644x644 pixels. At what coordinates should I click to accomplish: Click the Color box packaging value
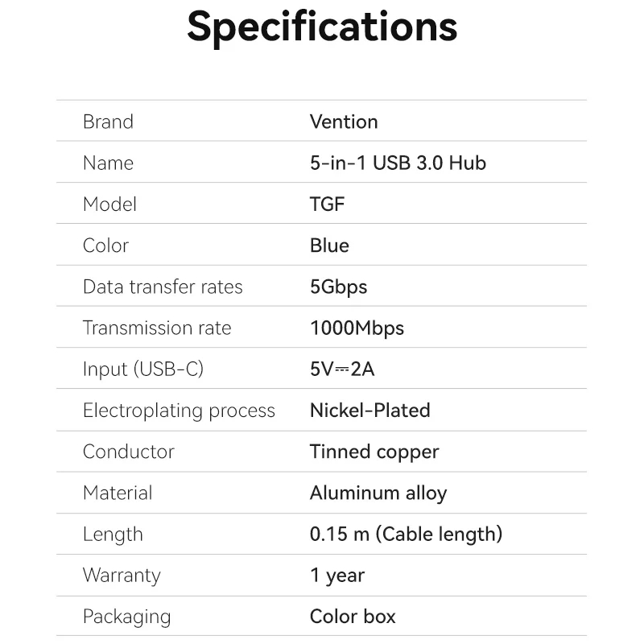pyautogui.click(x=353, y=617)
